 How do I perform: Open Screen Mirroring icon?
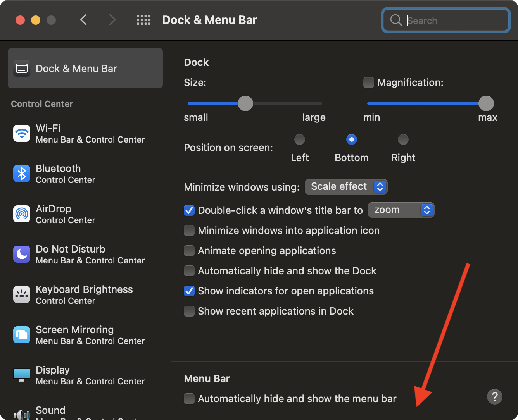[22, 335]
